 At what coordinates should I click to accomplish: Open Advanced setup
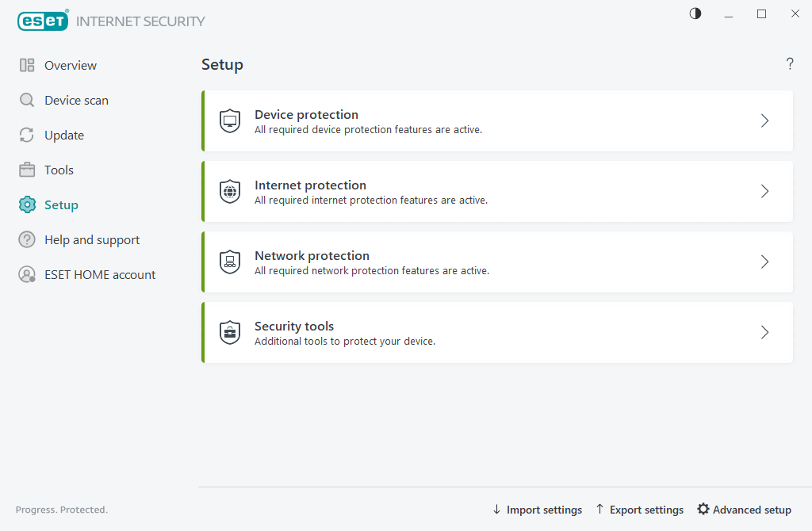[752, 510]
